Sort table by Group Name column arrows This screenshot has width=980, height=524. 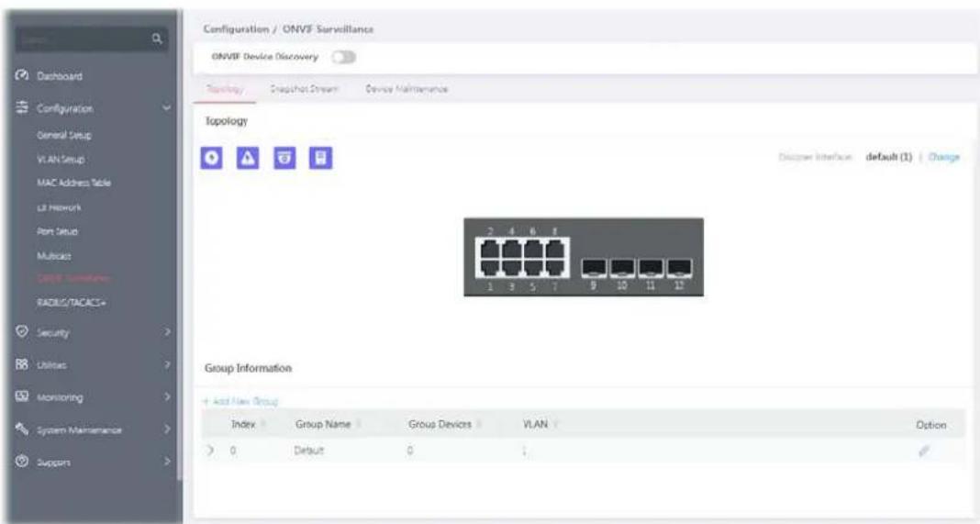coord(360,425)
